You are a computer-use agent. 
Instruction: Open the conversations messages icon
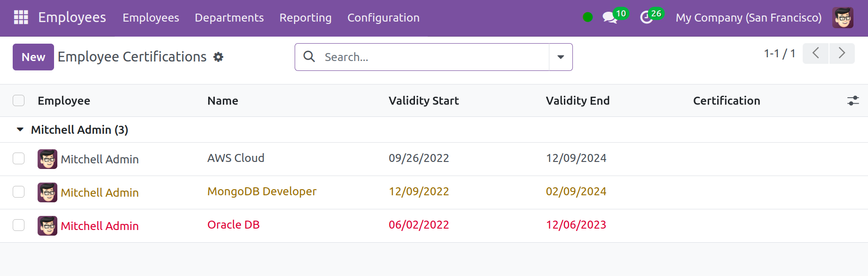[610, 18]
